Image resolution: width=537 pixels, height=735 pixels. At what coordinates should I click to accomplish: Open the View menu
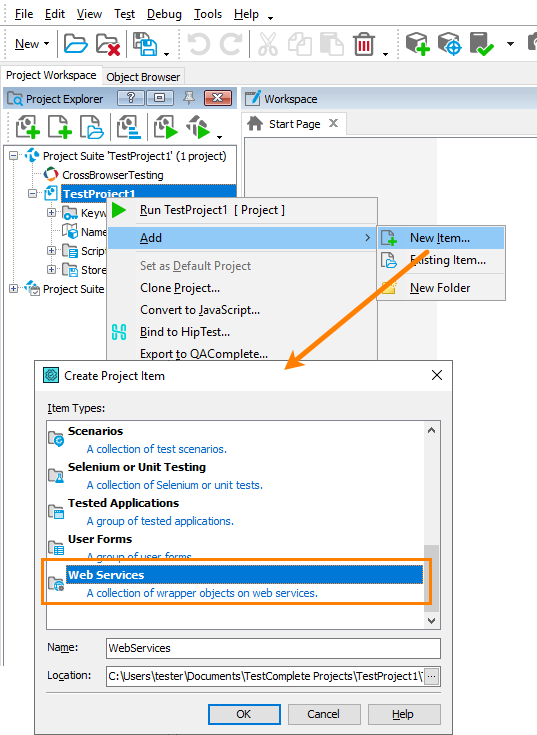coord(89,14)
